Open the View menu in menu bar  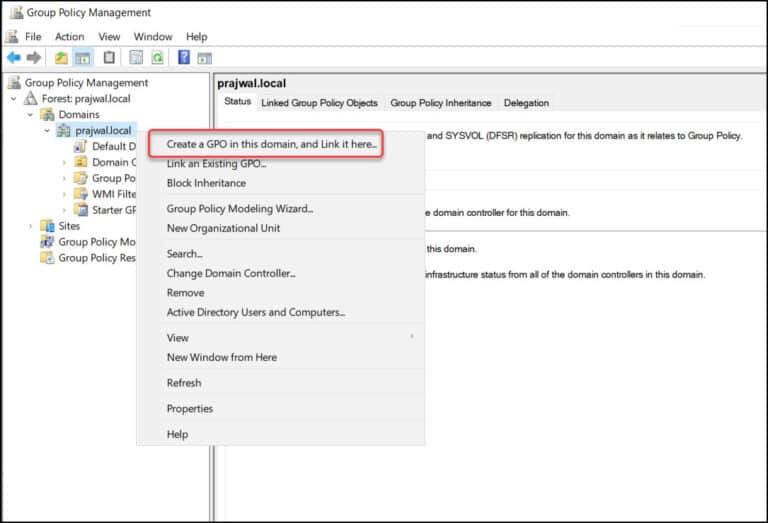109,37
